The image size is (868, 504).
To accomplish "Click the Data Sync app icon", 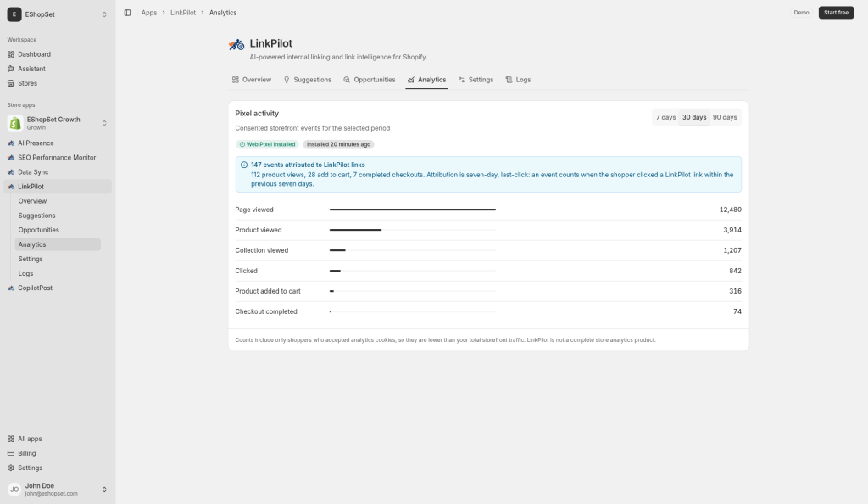I will point(10,172).
